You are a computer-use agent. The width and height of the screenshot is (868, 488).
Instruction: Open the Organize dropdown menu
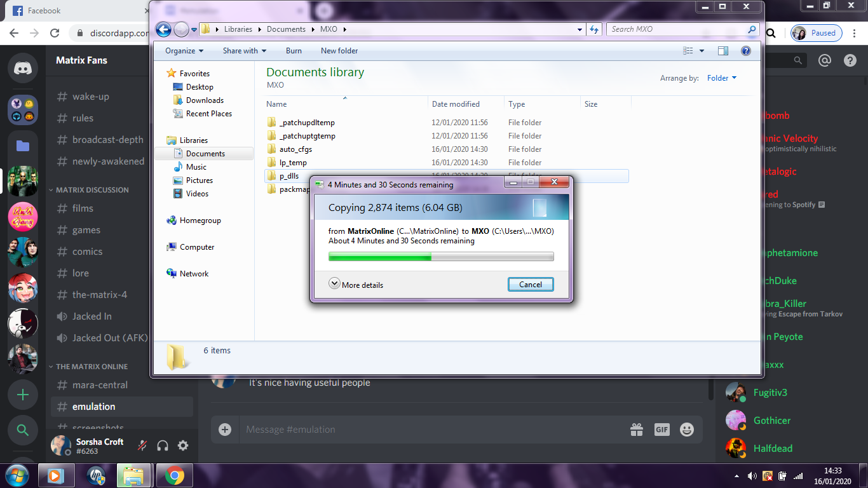pos(184,51)
